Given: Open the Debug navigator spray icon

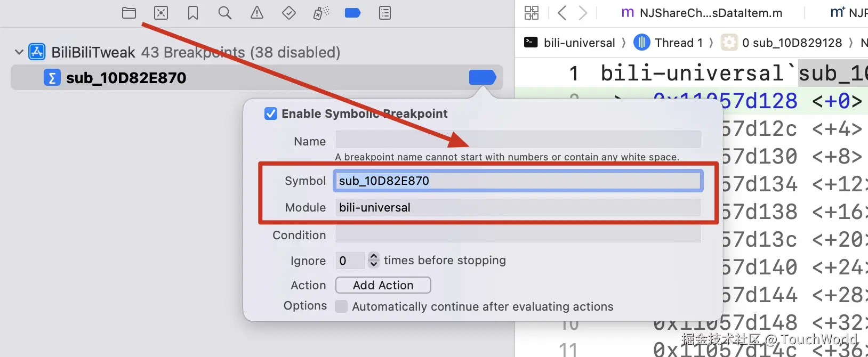Looking at the screenshot, I should (321, 13).
